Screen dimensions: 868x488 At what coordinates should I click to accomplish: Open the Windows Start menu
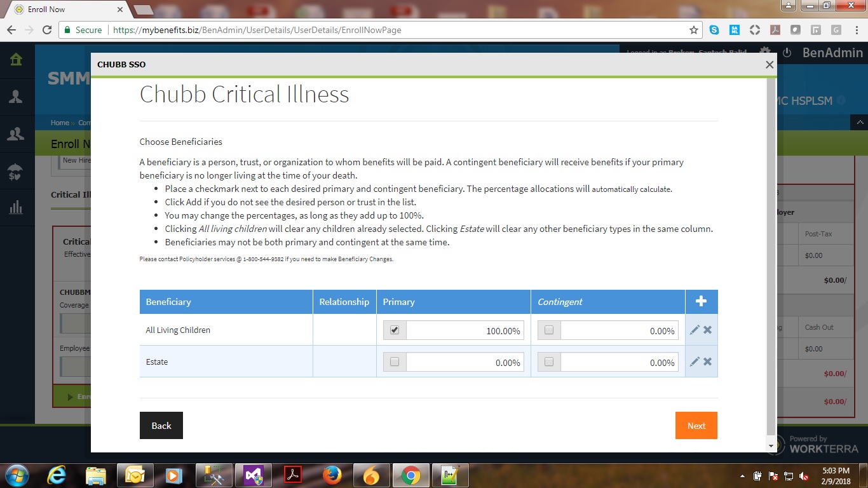[16, 475]
